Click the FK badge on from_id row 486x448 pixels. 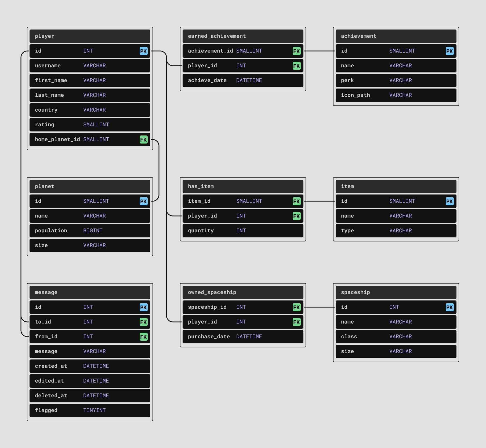(144, 337)
